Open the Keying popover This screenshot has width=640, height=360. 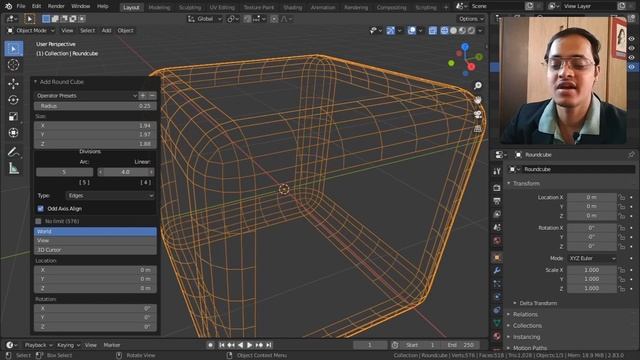click(x=68, y=345)
